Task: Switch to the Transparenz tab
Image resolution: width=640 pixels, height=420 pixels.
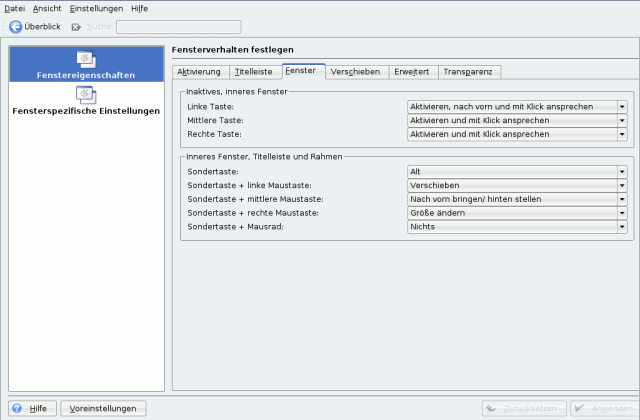Action: [x=469, y=72]
